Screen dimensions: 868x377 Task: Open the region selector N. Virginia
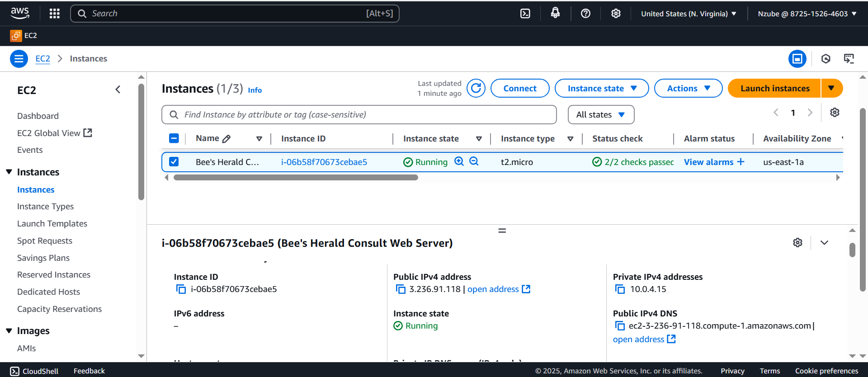click(689, 14)
